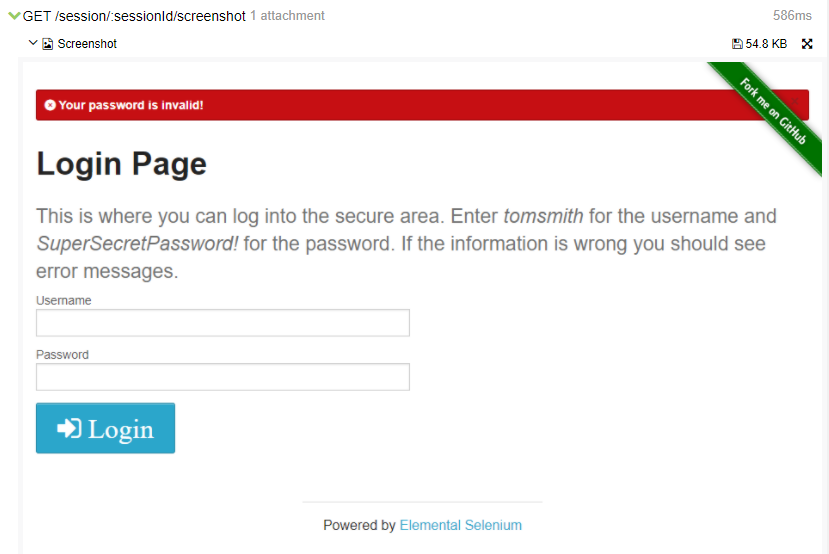Image resolution: width=829 pixels, height=554 pixels.
Task: Click the '1 attachment' count text
Action: pos(287,16)
